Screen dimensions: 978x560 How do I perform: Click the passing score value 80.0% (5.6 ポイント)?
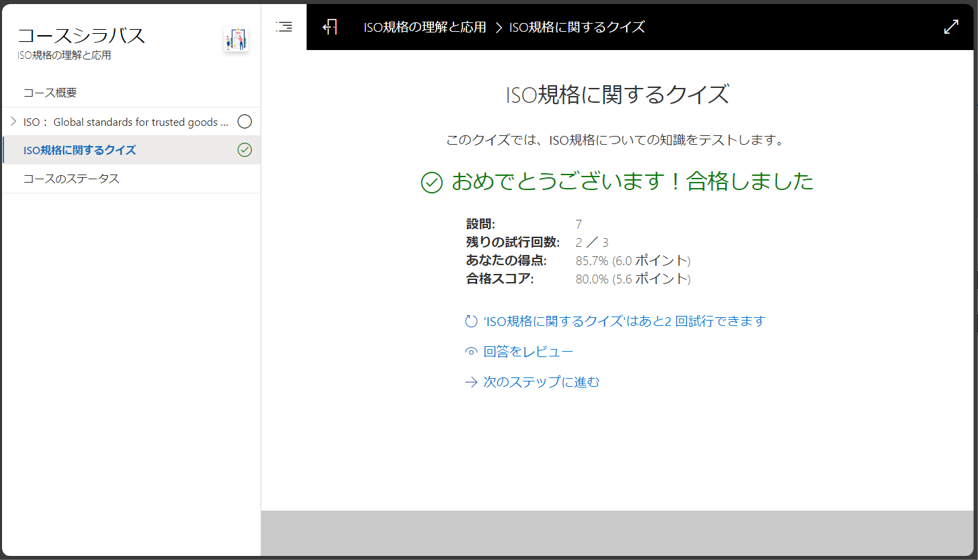click(x=633, y=279)
